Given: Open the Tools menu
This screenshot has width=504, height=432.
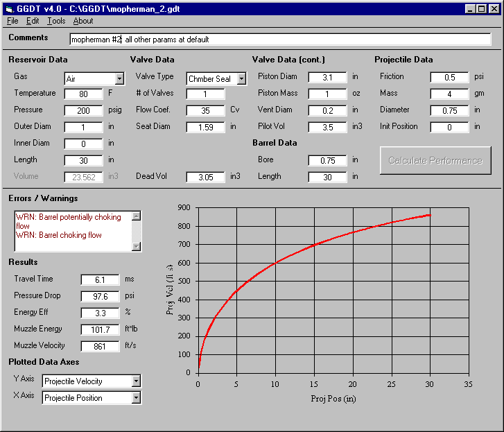Looking at the screenshot, I should (56, 21).
